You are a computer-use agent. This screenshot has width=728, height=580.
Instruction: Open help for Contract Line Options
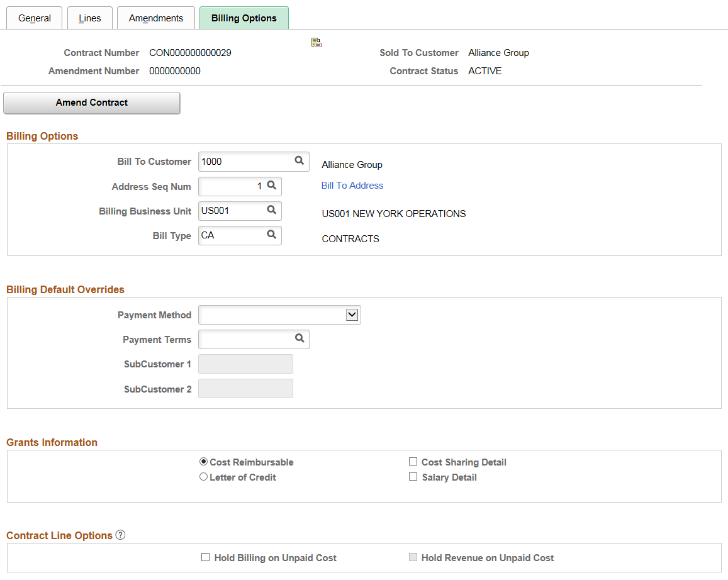[x=120, y=535]
